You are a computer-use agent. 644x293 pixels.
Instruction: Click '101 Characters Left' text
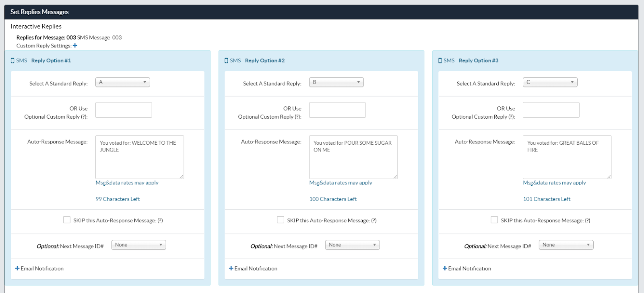pos(547,199)
